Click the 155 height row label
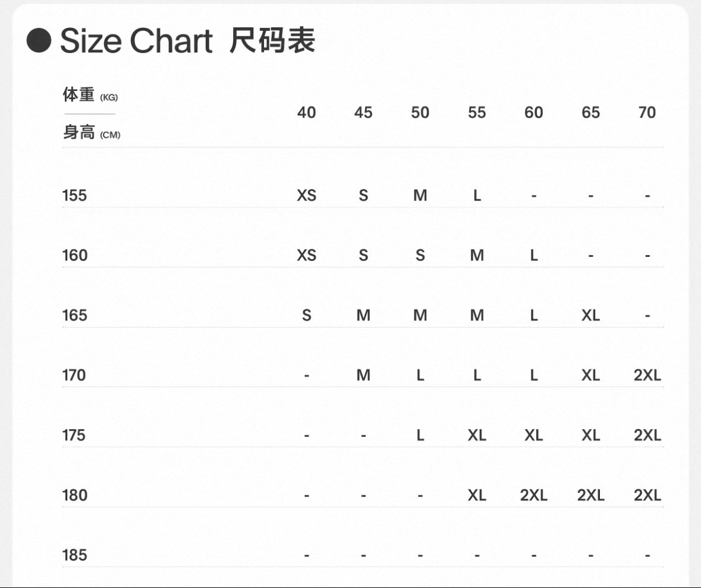The width and height of the screenshot is (701, 588). pos(74,195)
